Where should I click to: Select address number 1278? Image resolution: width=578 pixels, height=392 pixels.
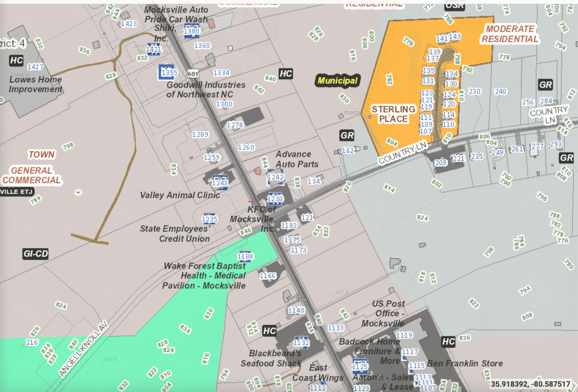pos(235,125)
